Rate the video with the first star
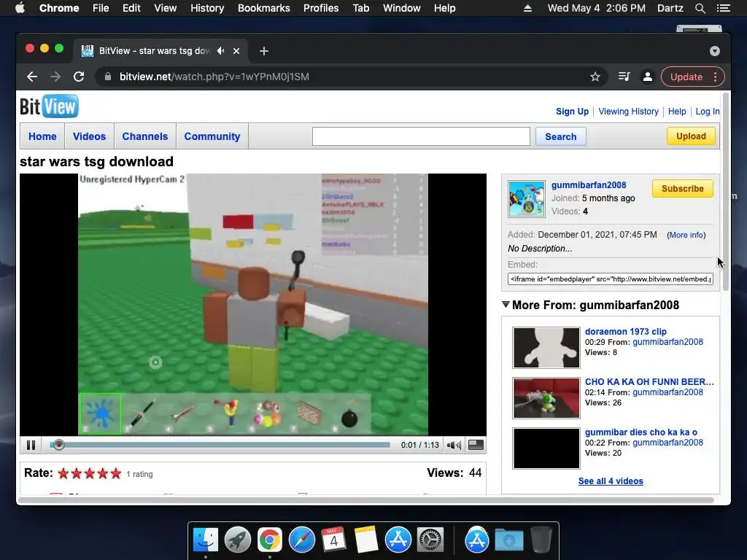The height and width of the screenshot is (560, 747). coord(63,473)
